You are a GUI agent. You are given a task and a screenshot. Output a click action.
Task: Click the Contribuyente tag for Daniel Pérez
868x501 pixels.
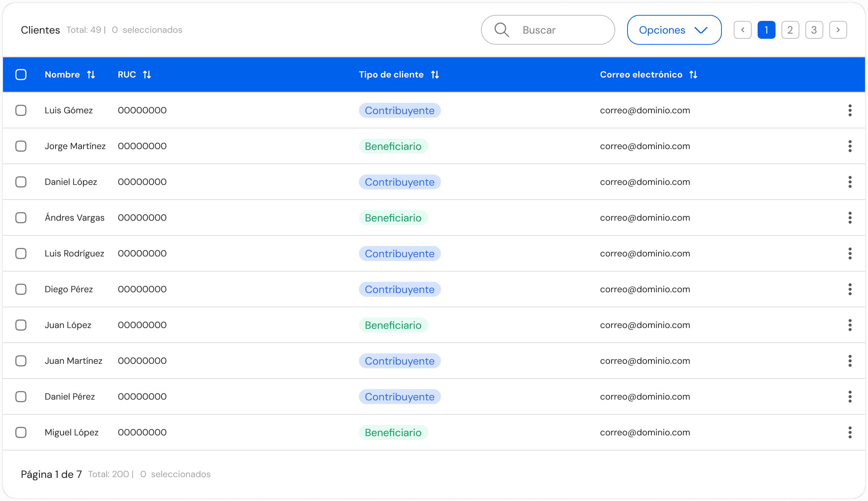click(400, 397)
